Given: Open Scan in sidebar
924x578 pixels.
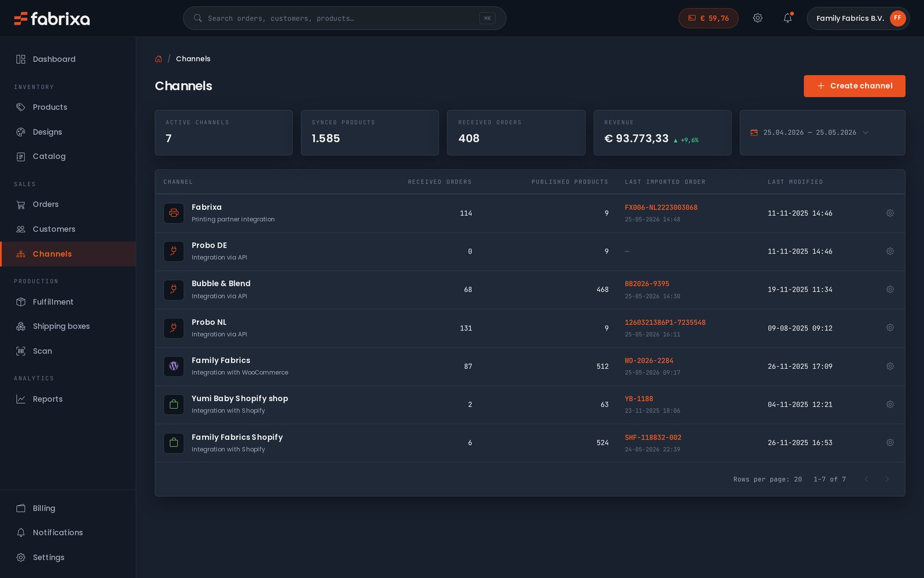Looking at the screenshot, I should (x=68, y=351).
